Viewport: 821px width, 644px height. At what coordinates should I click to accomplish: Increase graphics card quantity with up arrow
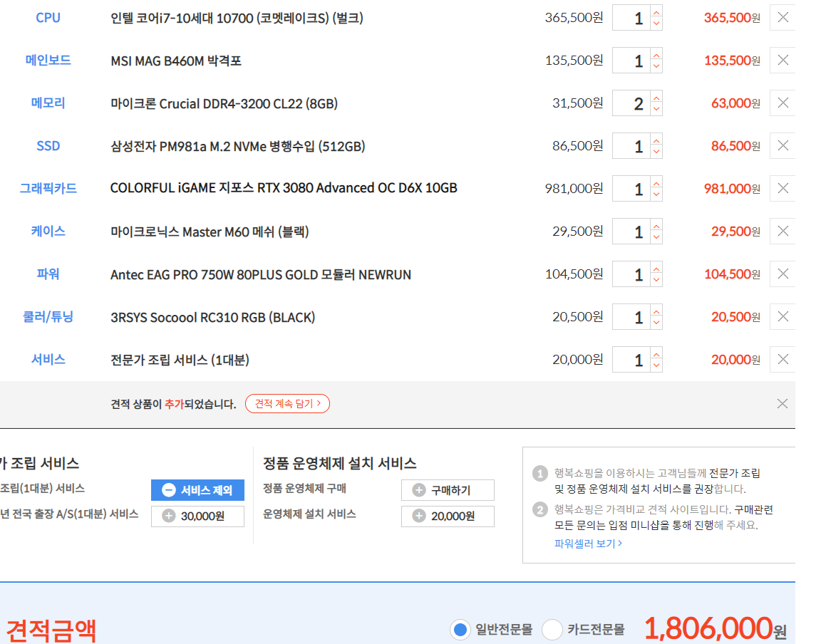pos(656,183)
